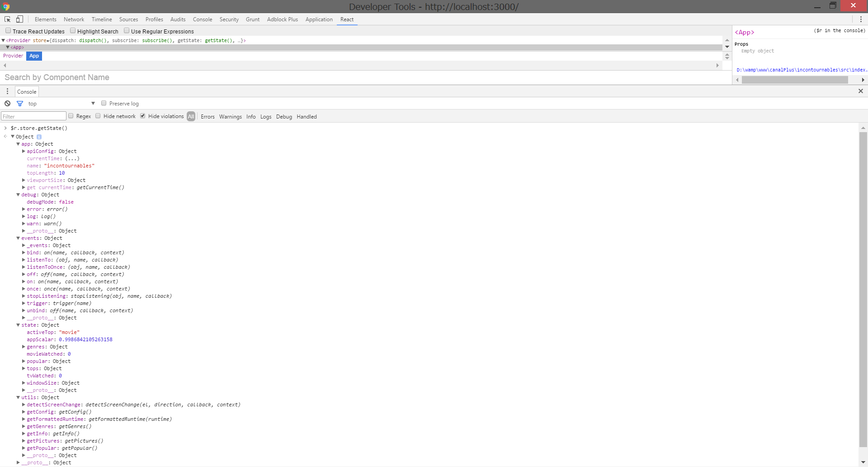Switch to the Network tab
This screenshot has width=868, height=467.
click(x=74, y=19)
